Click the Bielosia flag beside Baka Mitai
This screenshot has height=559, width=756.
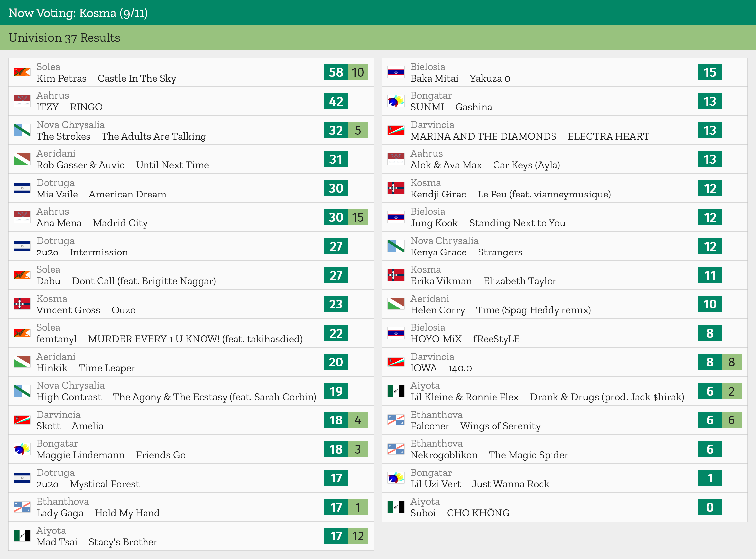[396, 72]
